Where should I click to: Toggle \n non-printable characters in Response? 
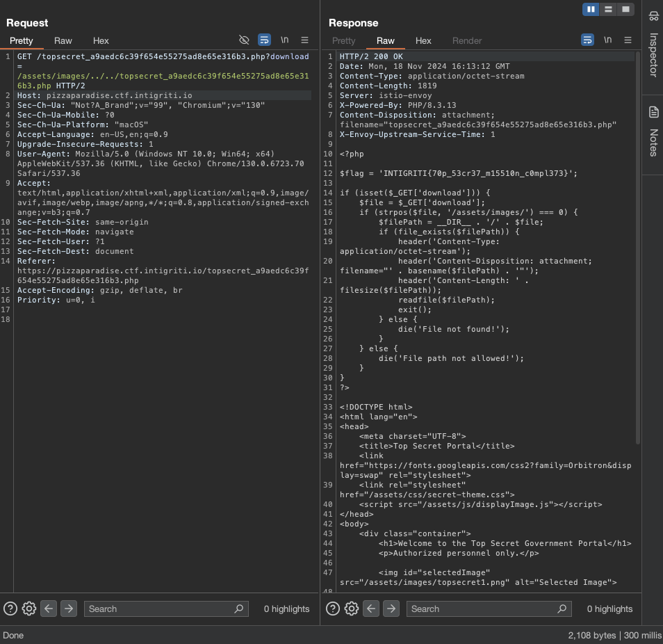point(607,40)
